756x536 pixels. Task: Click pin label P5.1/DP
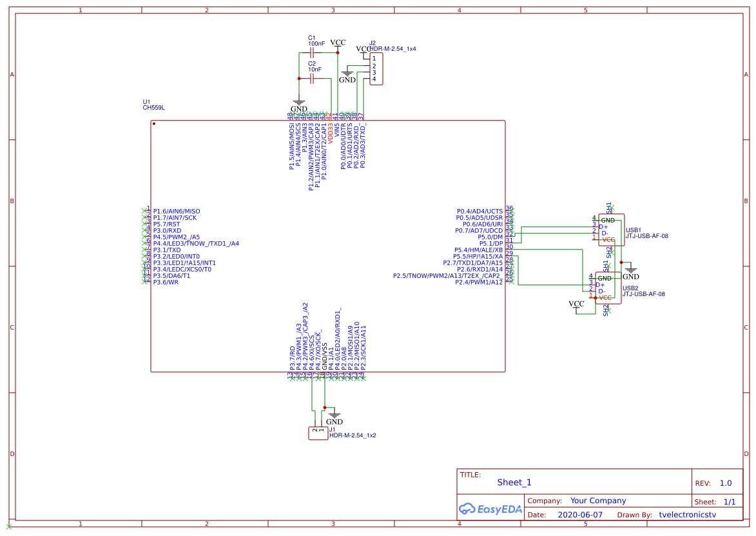point(491,244)
